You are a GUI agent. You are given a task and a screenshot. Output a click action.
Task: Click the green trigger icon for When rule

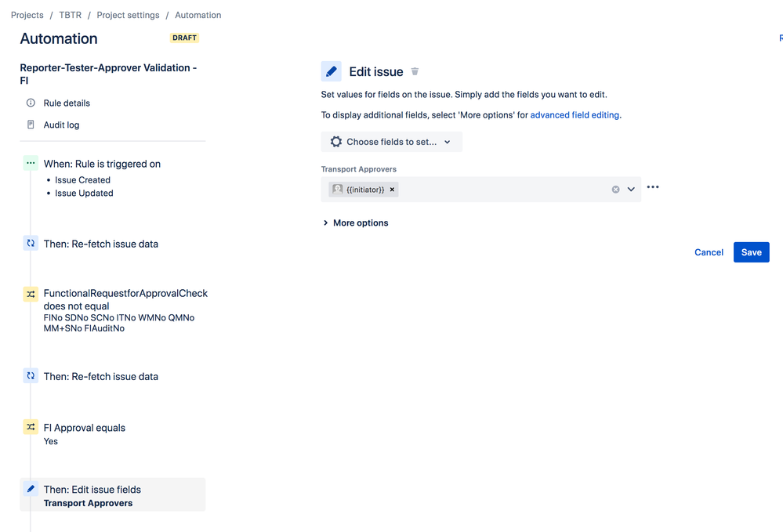[31, 163]
